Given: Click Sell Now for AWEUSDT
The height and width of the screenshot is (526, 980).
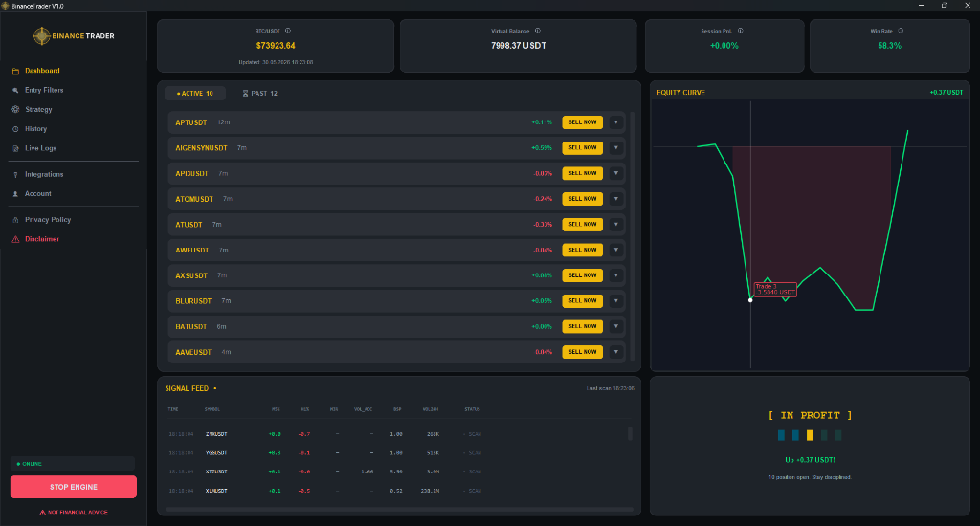Looking at the screenshot, I should [583, 250].
